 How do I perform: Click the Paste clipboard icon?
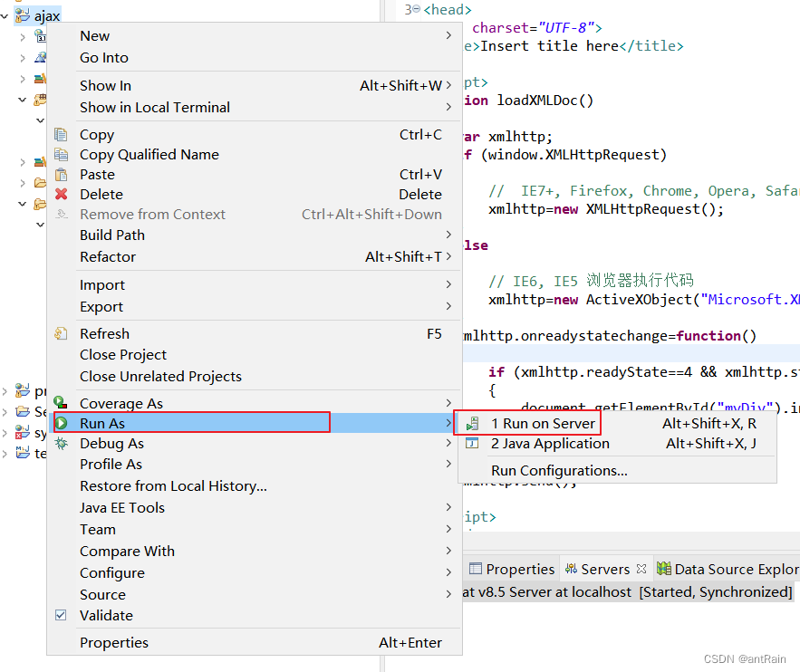pyautogui.click(x=62, y=174)
